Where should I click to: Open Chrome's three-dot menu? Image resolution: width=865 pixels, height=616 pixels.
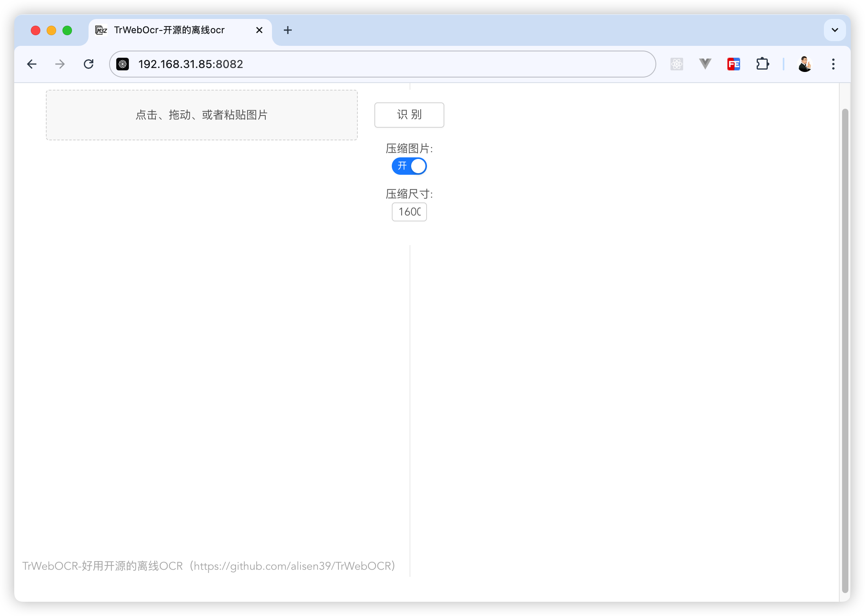(833, 64)
